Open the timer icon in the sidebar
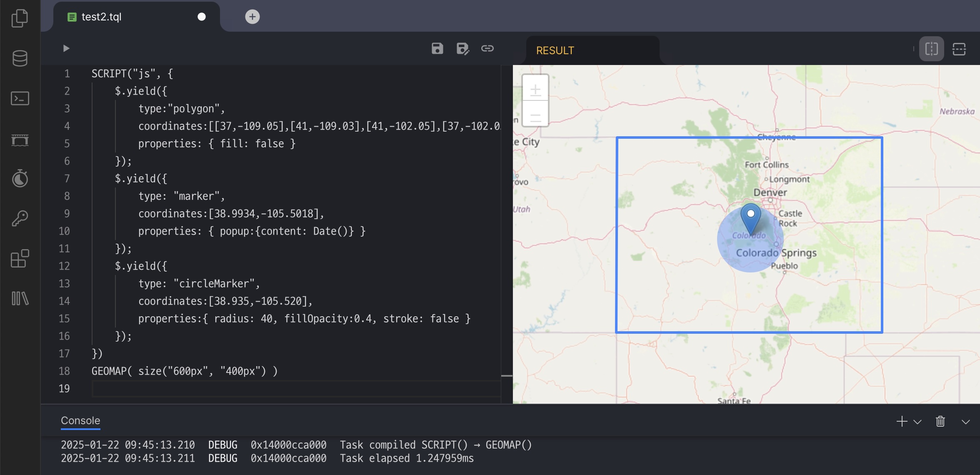 tap(20, 179)
